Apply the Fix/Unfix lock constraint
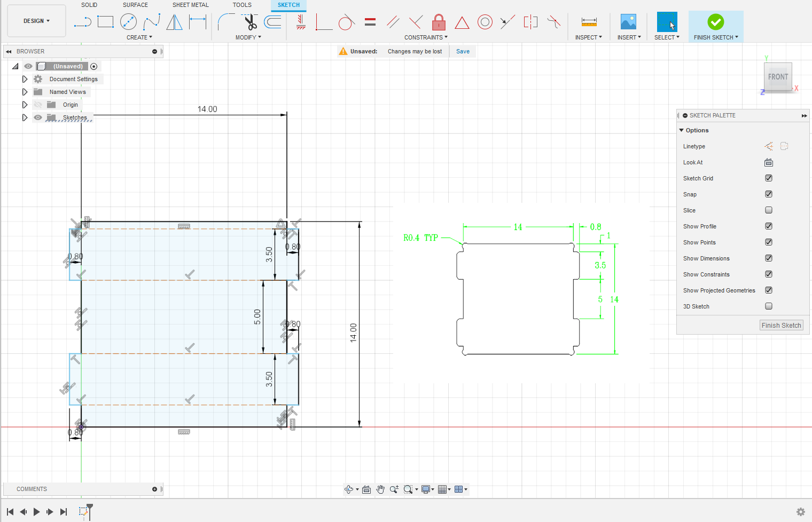Screen dimensions: 812x522 coord(439,22)
